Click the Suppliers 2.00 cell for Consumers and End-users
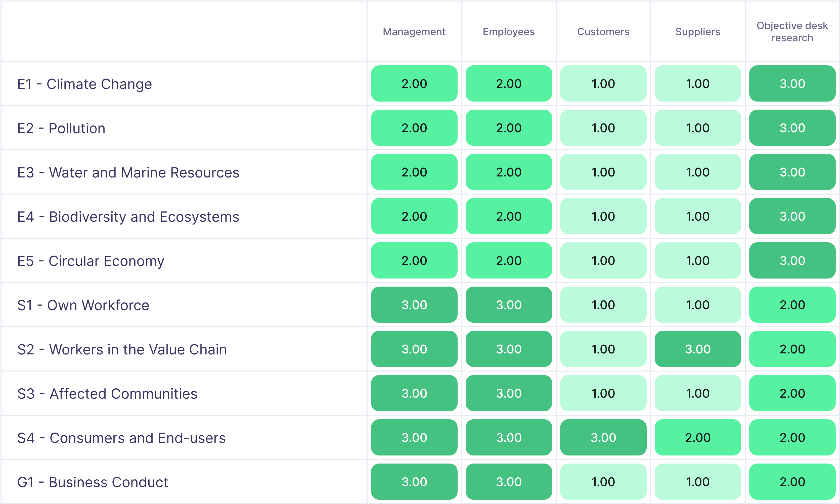This screenshot has width=840, height=504. [697, 437]
